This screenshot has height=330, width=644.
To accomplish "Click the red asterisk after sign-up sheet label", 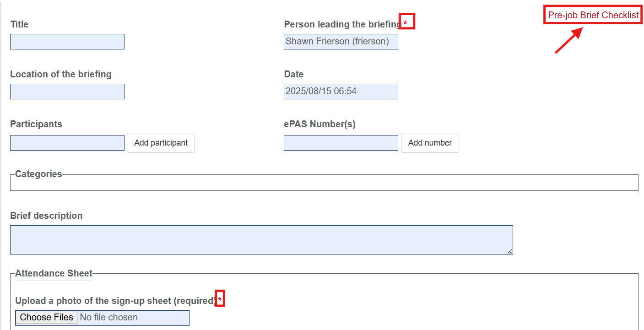I will (220, 300).
